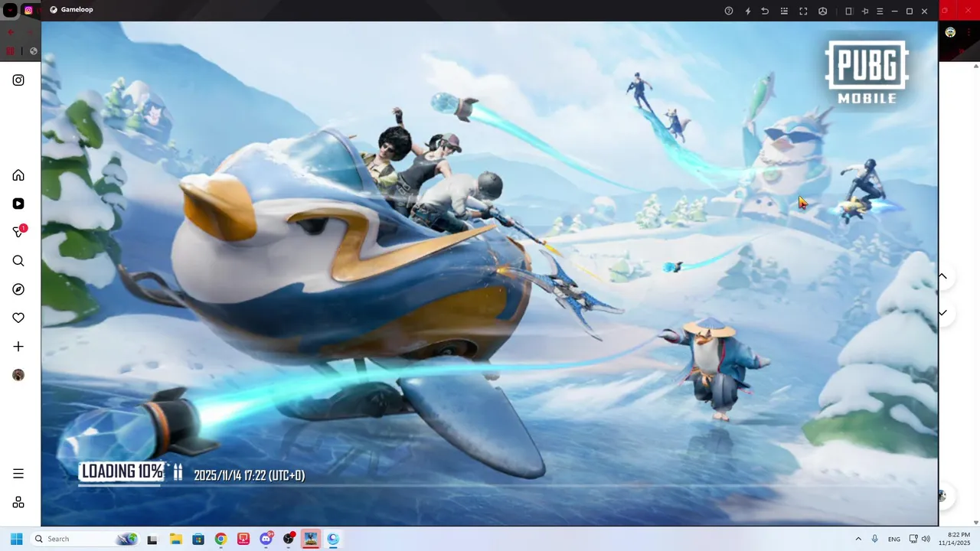980x551 pixels.
Task: Open Instagram search in background window
Action: coord(18,261)
